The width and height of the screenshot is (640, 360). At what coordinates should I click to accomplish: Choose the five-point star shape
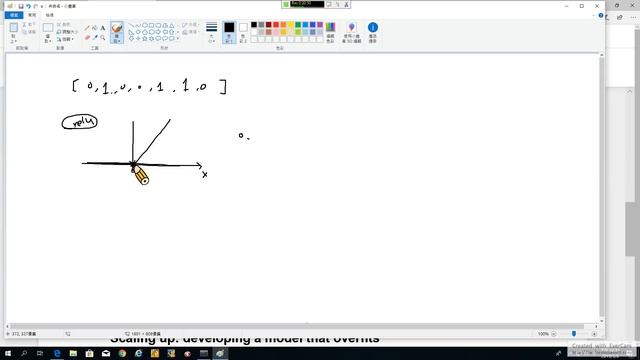pyautogui.click(x=144, y=38)
